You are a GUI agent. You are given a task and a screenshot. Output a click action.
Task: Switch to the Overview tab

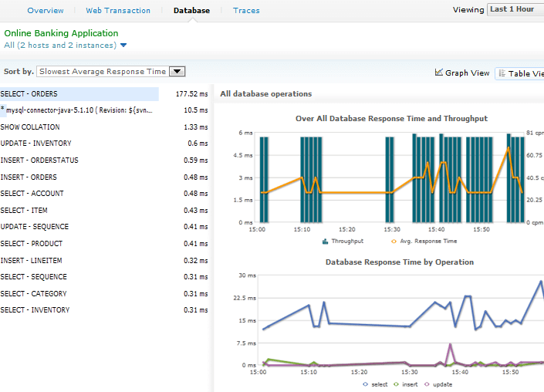click(x=46, y=11)
